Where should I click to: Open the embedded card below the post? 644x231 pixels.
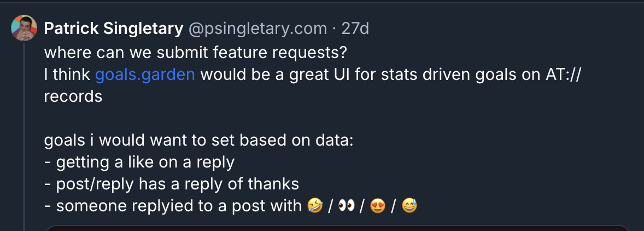(337, 228)
